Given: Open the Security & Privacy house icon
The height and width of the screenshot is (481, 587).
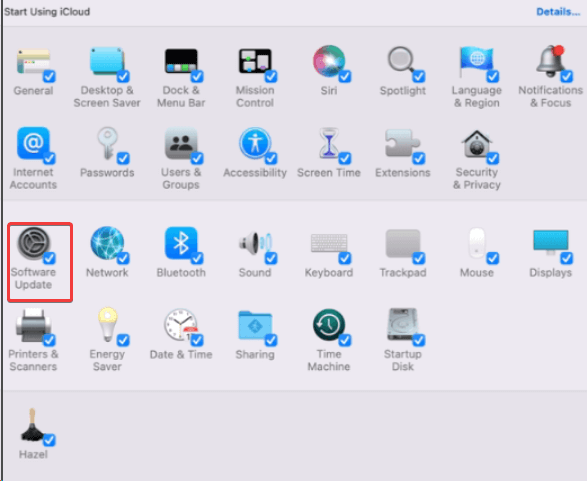Looking at the screenshot, I should 477,144.
